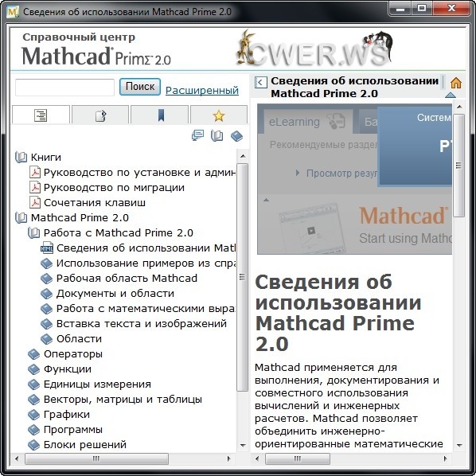
Task: Go to the home page icon
Action: point(456,83)
